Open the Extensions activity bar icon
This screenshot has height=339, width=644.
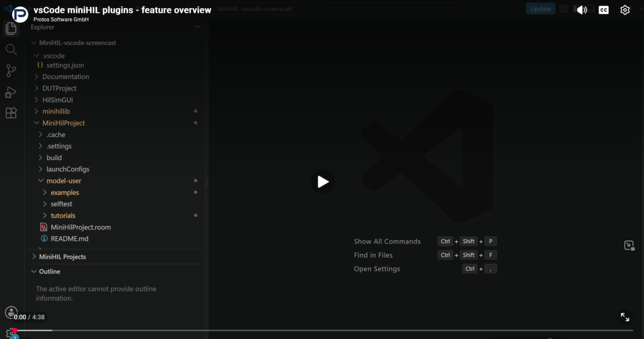[11, 113]
